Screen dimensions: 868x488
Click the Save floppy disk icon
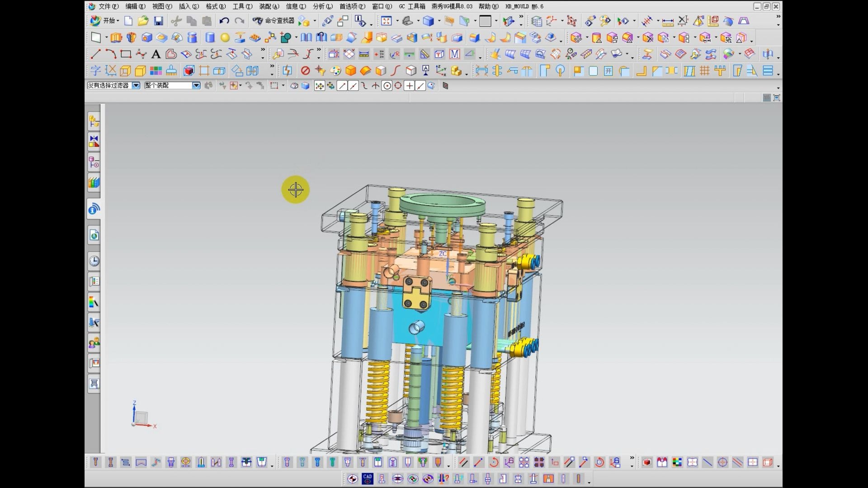click(158, 21)
